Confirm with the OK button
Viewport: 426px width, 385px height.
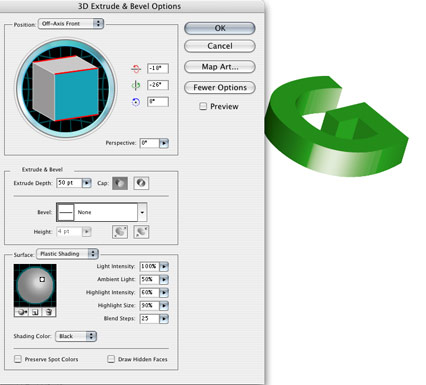pos(220,28)
